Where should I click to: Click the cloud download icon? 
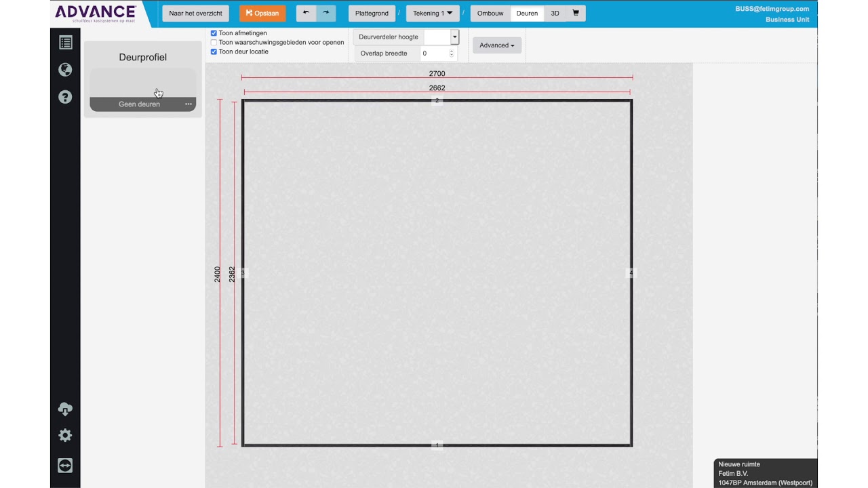click(65, 409)
